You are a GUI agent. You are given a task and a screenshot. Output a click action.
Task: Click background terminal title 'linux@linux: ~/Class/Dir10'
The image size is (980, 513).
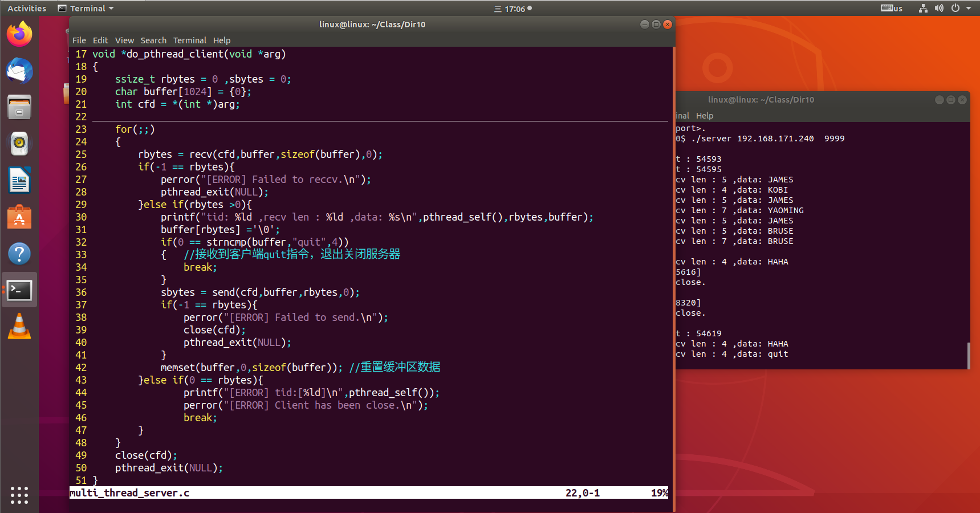click(761, 100)
